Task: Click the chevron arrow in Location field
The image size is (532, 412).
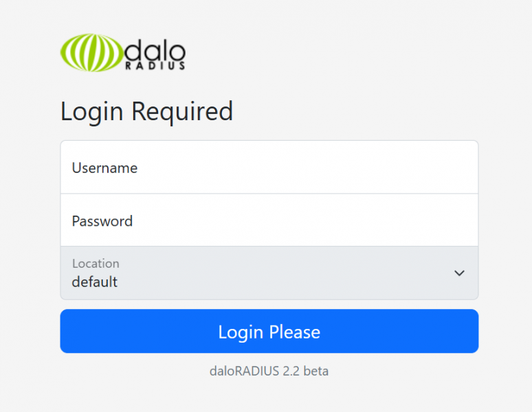Action: pos(459,273)
